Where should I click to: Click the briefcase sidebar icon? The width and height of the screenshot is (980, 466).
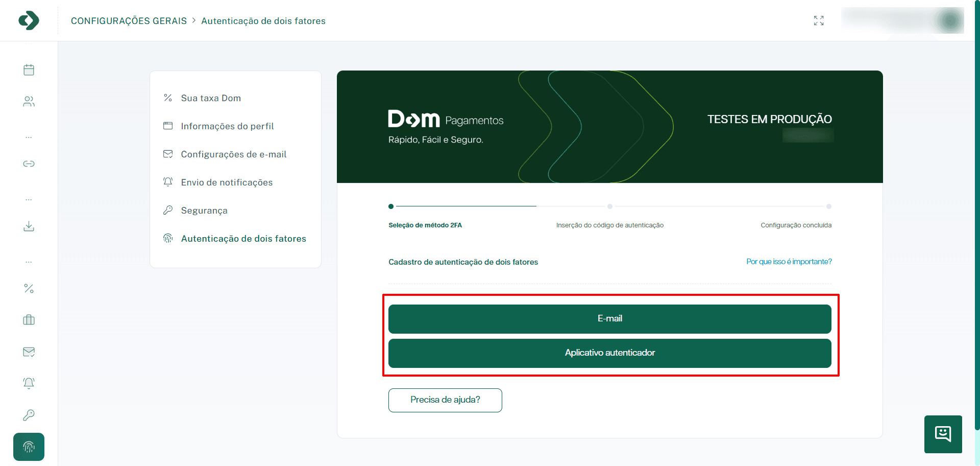tap(29, 320)
